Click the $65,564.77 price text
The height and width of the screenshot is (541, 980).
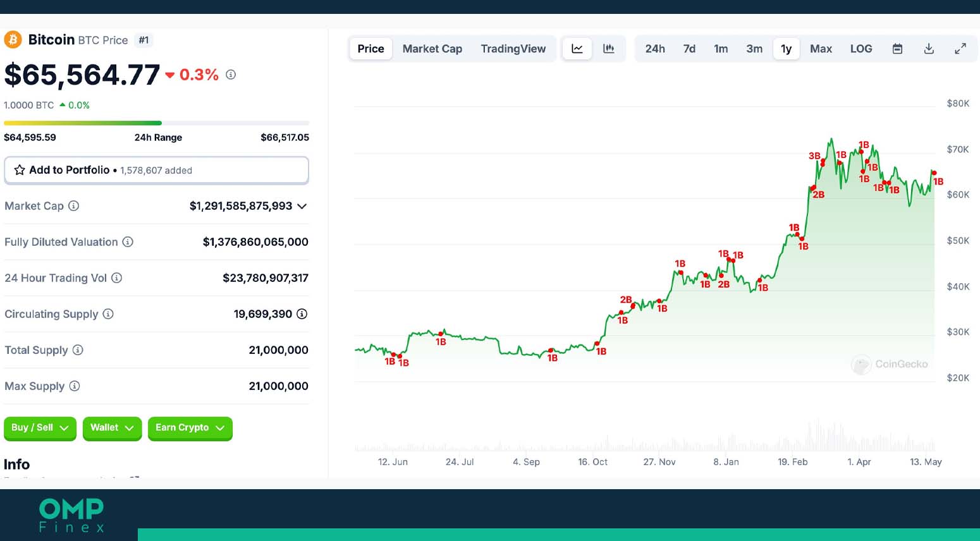tap(82, 75)
